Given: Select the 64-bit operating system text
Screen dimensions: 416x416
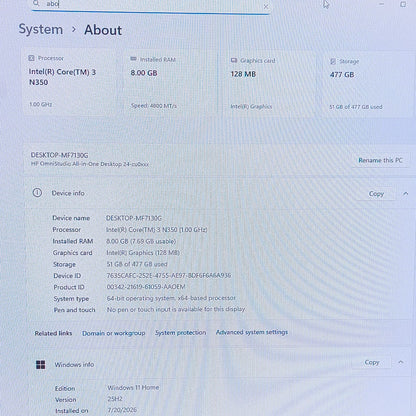Looking at the screenshot, I should click(171, 298).
